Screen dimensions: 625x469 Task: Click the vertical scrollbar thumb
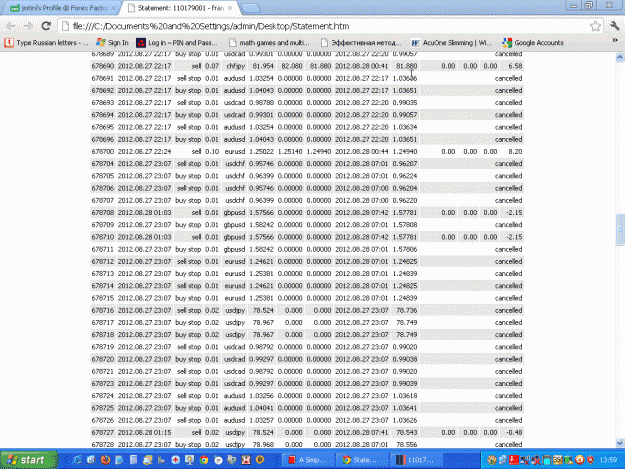[x=620, y=229]
